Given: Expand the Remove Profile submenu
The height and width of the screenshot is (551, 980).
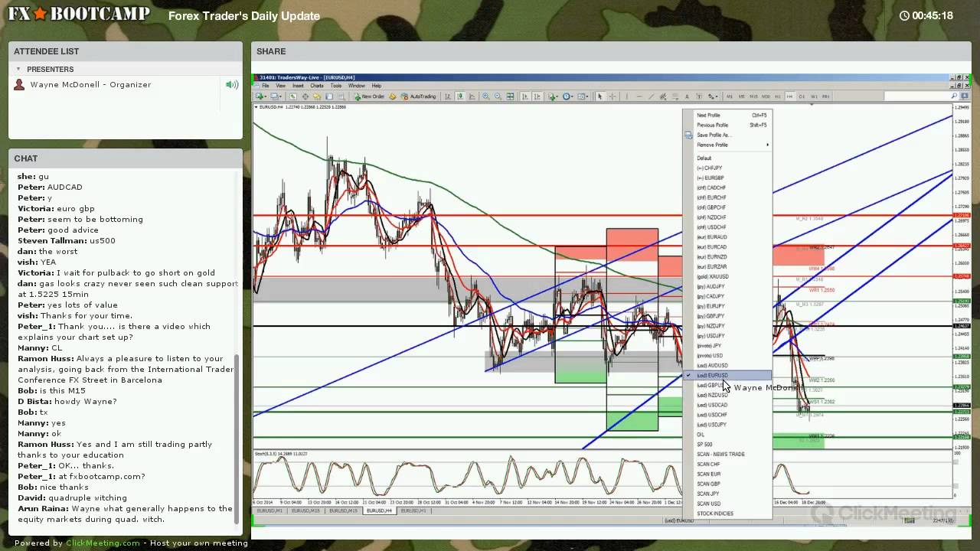Looking at the screenshot, I should pyautogui.click(x=727, y=145).
